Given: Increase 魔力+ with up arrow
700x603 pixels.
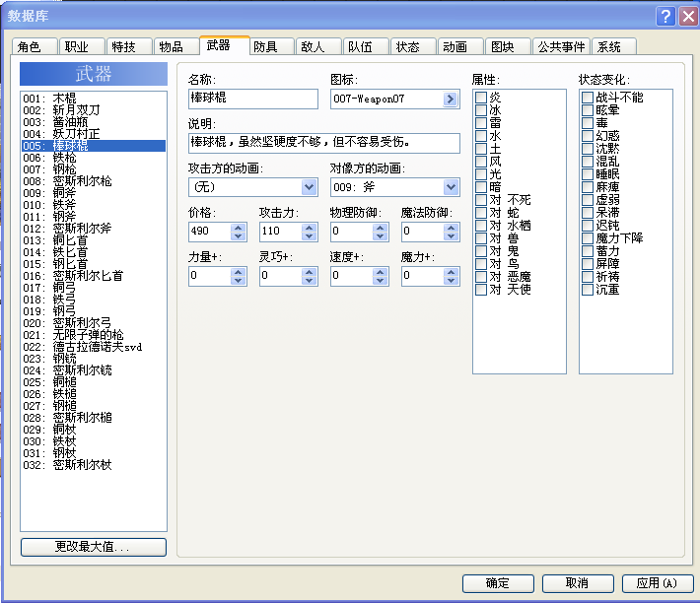Looking at the screenshot, I should (451, 272).
